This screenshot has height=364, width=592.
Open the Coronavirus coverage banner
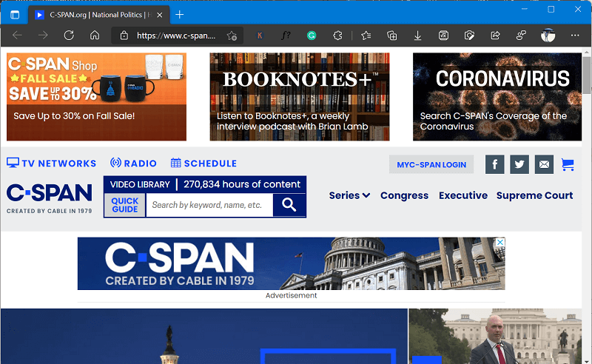point(497,97)
